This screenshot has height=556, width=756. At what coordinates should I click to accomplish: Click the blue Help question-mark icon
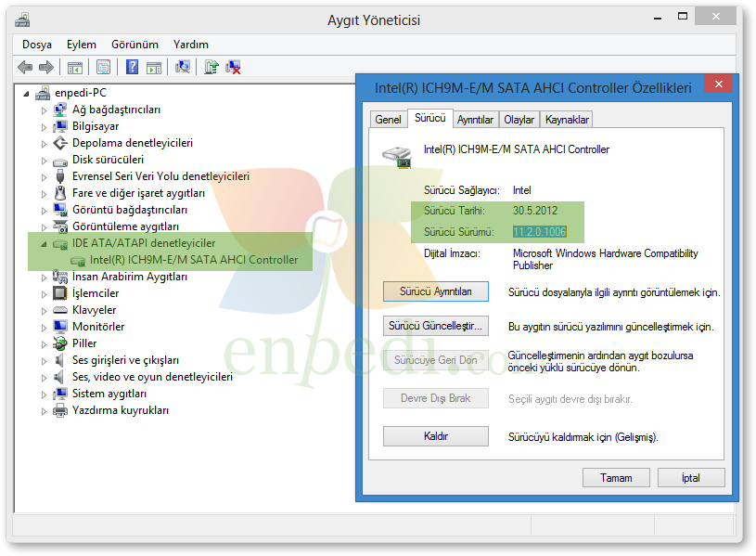pyautogui.click(x=132, y=67)
